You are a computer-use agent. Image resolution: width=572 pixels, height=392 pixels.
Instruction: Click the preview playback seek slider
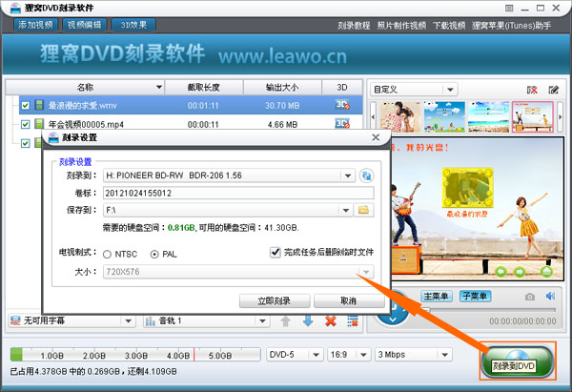point(489,310)
